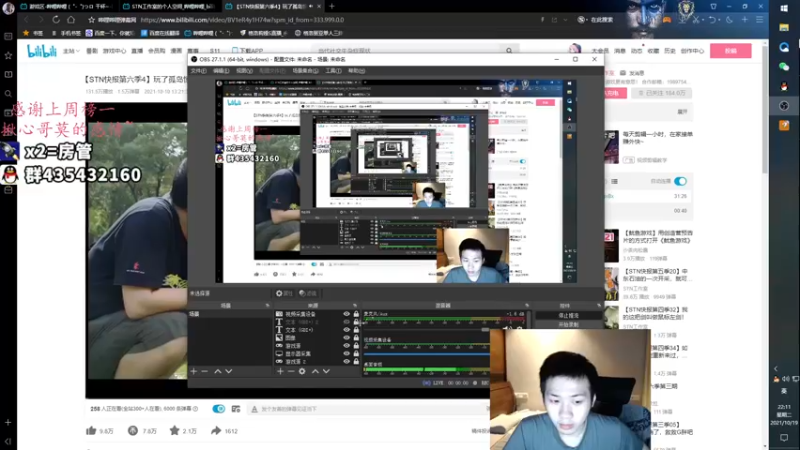Open OBS from the Windows taskbar

click(784, 106)
